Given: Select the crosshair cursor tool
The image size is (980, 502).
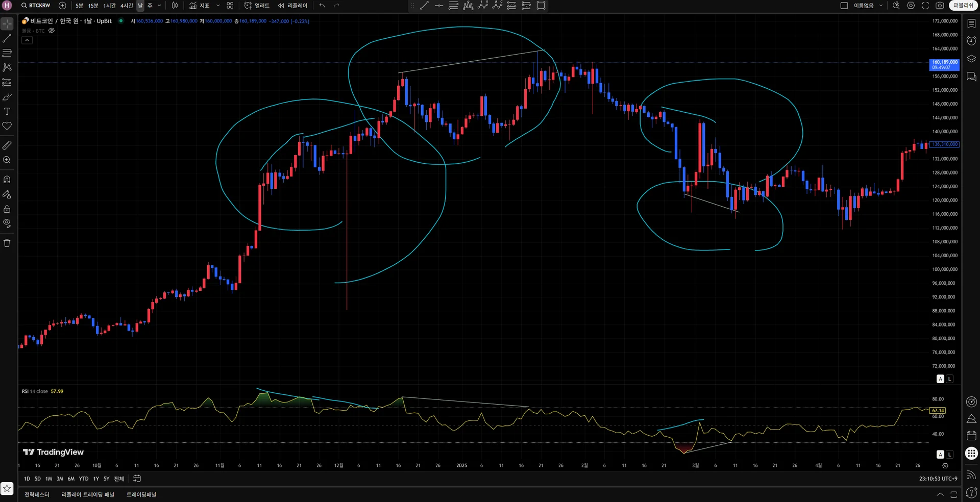Looking at the screenshot, I should (x=7, y=24).
